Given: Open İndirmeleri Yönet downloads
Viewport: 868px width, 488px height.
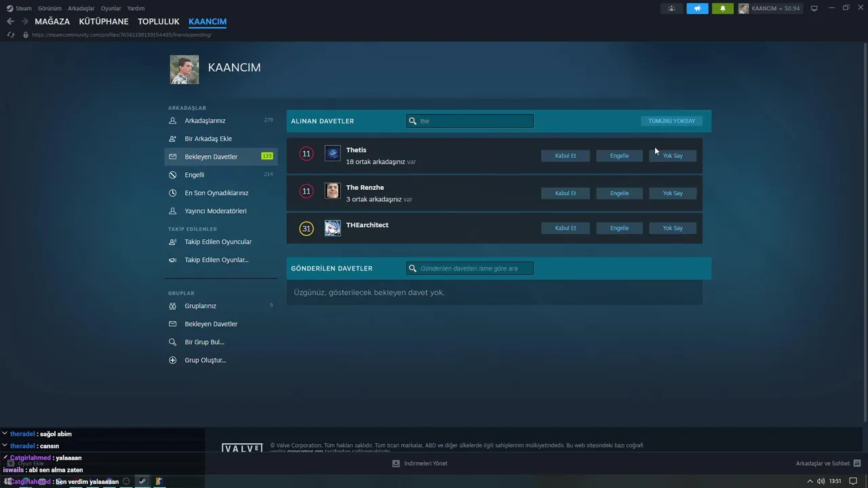Looking at the screenshot, I should (420, 464).
